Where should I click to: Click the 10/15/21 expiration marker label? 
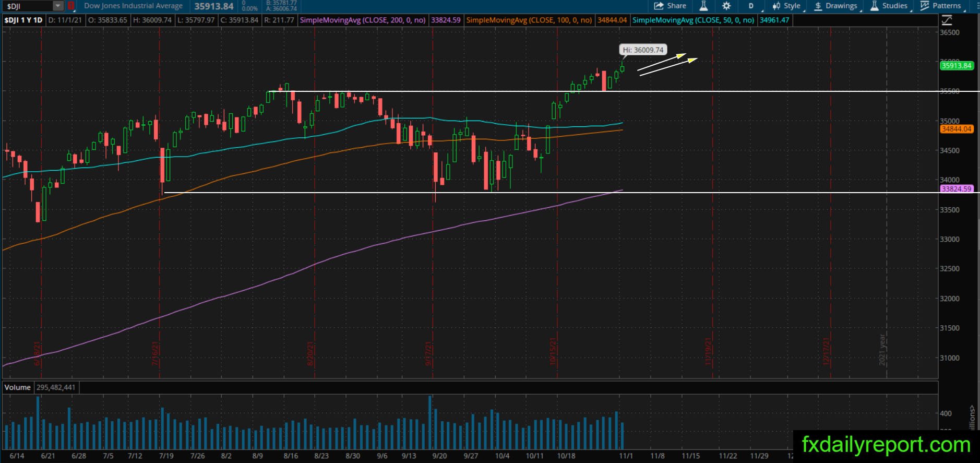[x=553, y=352]
